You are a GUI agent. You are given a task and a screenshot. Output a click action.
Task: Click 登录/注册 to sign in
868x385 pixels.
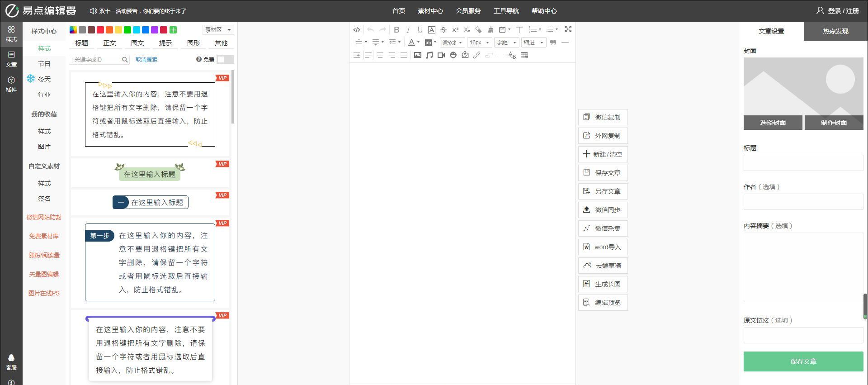pos(838,11)
